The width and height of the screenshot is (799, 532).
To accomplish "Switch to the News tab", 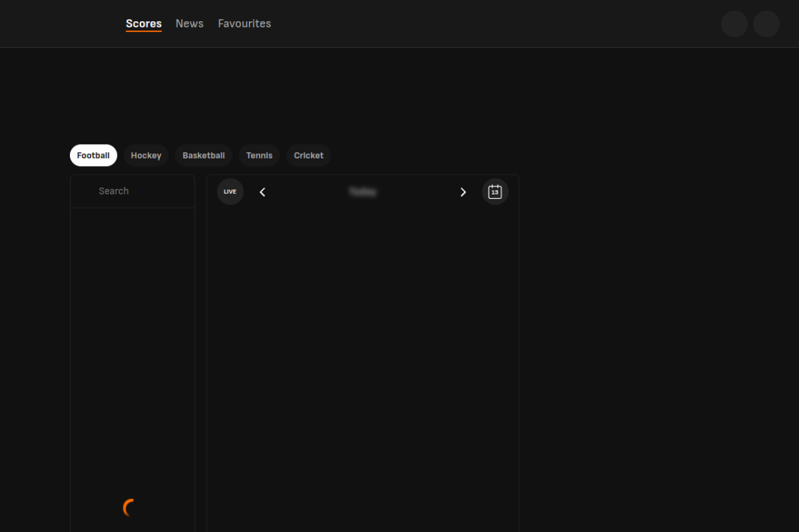I will click(x=189, y=24).
